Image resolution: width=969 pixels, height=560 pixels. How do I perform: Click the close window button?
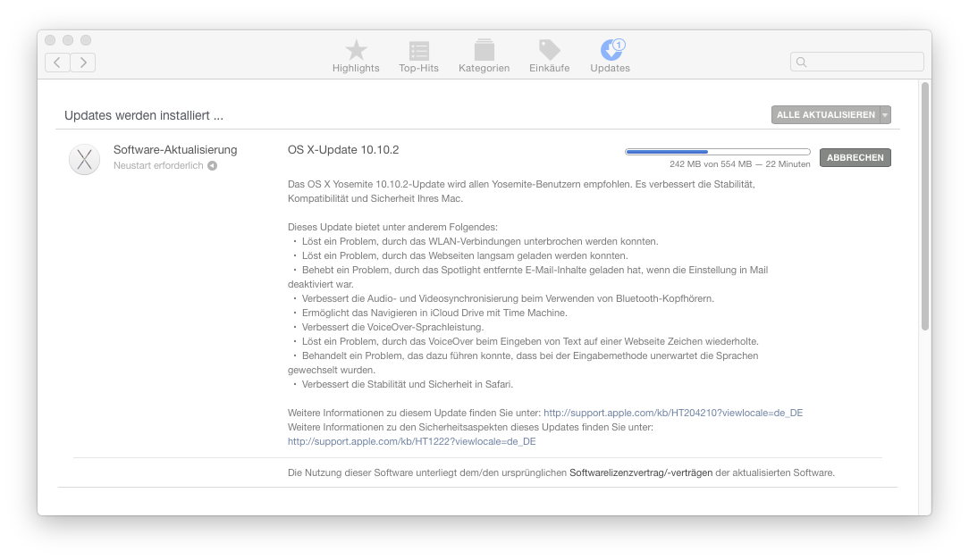[x=50, y=40]
